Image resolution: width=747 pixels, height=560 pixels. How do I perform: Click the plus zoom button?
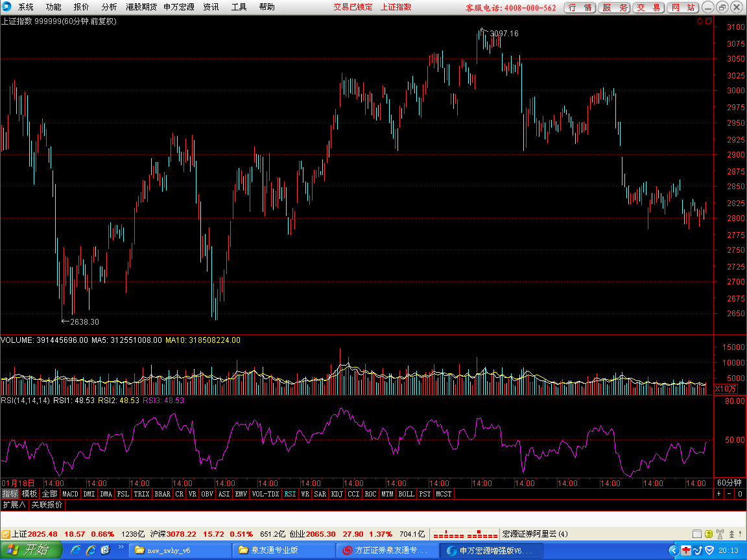(719, 494)
